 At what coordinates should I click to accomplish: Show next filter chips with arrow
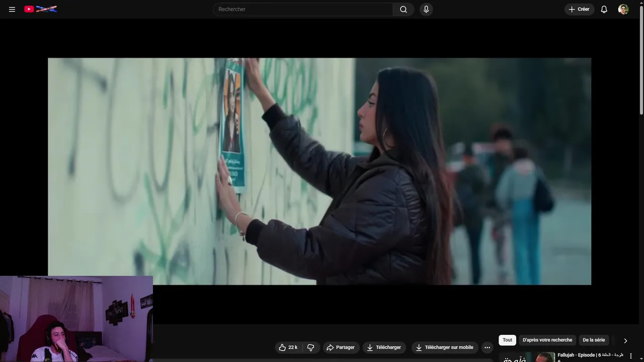(x=625, y=340)
